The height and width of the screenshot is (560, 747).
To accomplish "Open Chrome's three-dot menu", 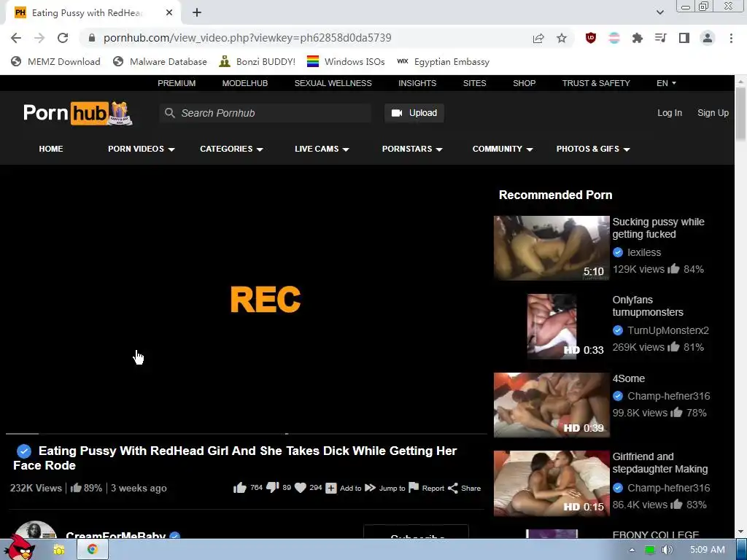I will click(731, 38).
